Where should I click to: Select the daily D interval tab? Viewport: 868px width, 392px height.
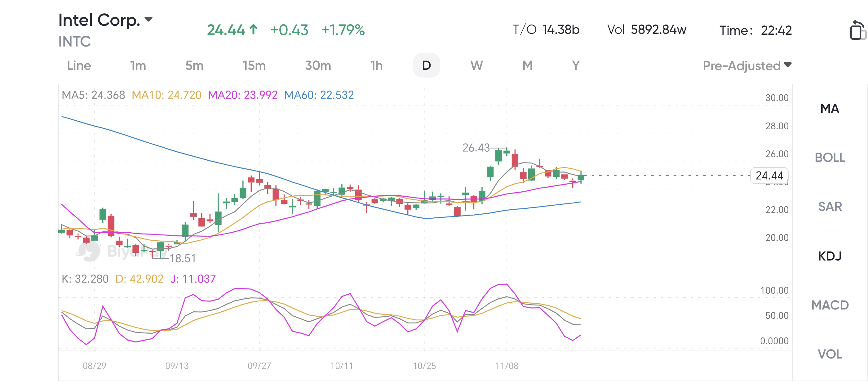tap(426, 65)
